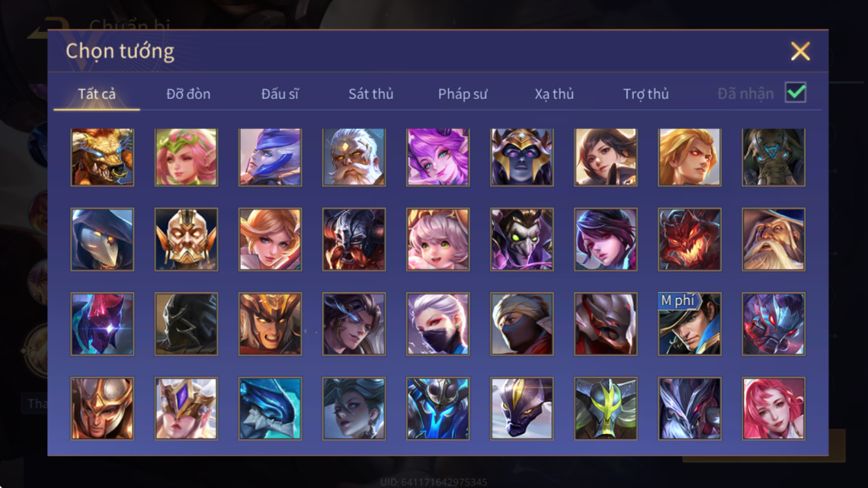Open the "Trợ thủ" tab
Image resolution: width=868 pixels, height=488 pixels.
(x=645, y=94)
